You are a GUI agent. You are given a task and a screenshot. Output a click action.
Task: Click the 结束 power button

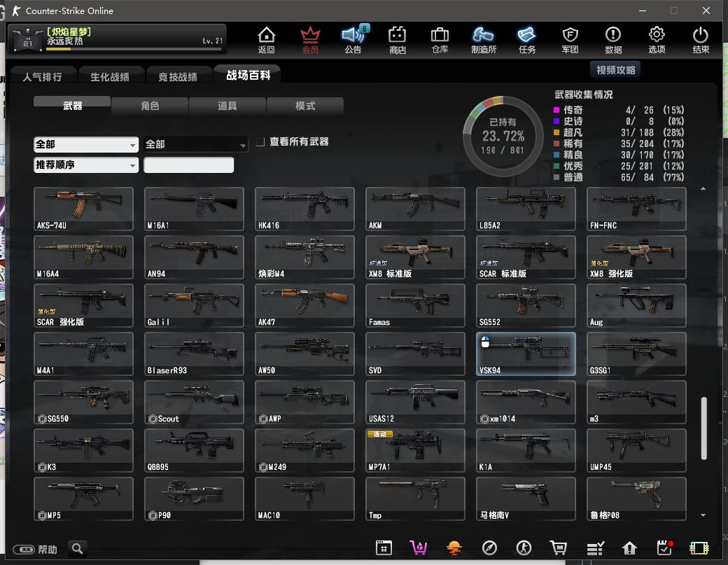[x=700, y=40]
